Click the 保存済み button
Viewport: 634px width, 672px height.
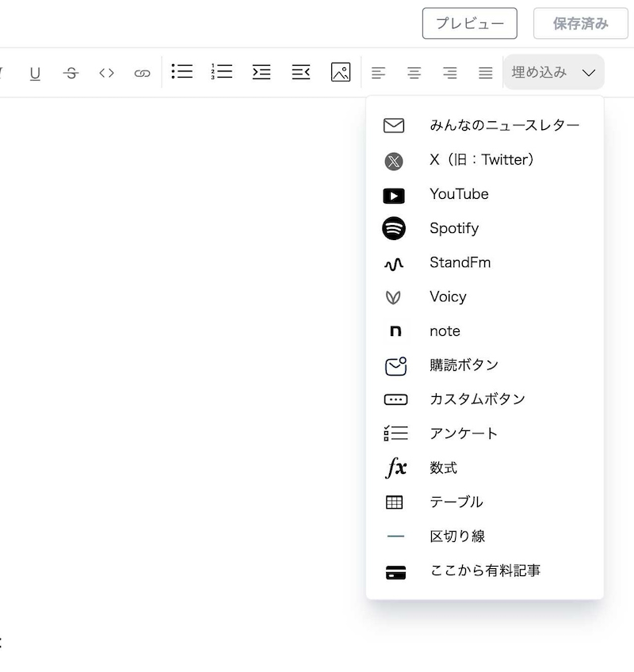[x=580, y=23]
